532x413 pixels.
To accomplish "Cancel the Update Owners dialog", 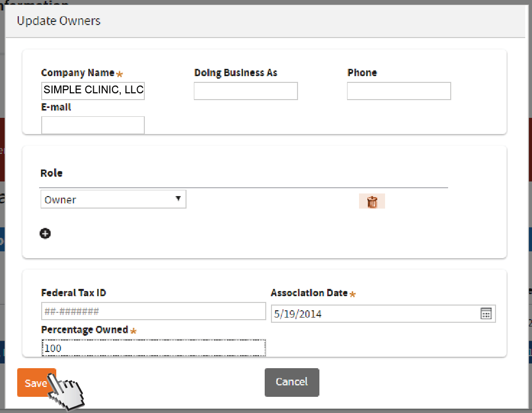I will [x=292, y=382].
